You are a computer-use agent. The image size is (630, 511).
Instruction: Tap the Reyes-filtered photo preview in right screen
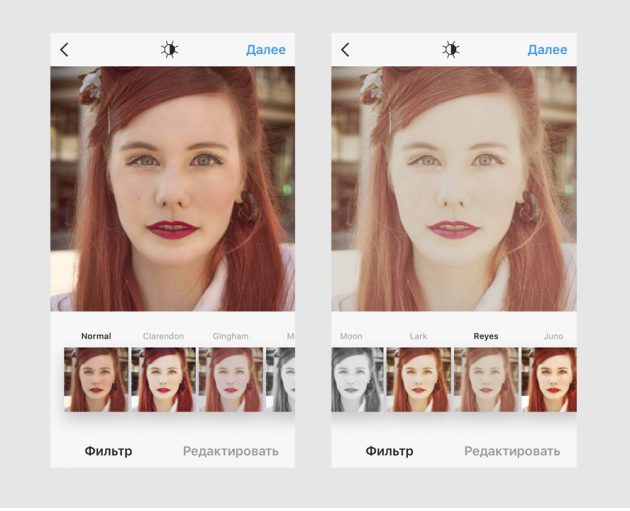pos(454,189)
